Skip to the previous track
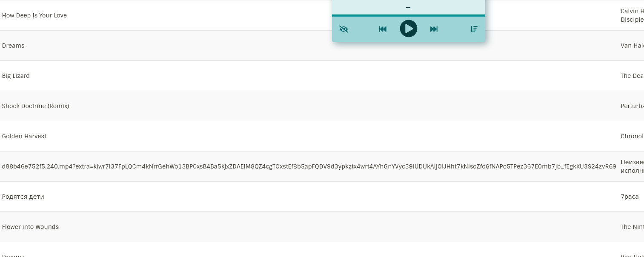The height and width of the screenshot is (257, 644). point(383,29)
